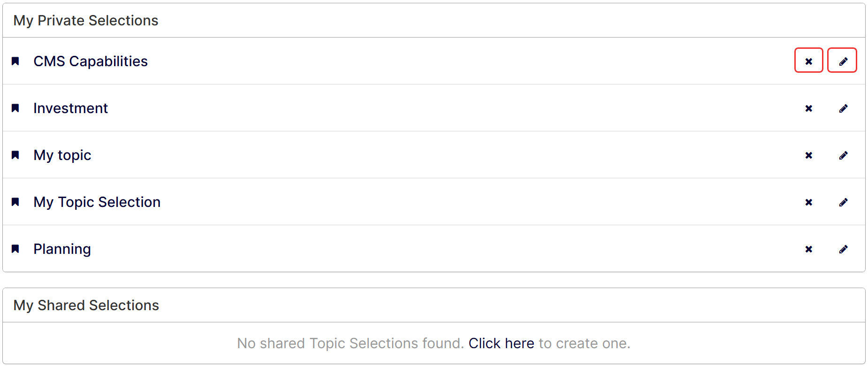Select the My topic entry
Image resolution: width=868 pixels, height=366 pixels.
[x=62, y=155]
